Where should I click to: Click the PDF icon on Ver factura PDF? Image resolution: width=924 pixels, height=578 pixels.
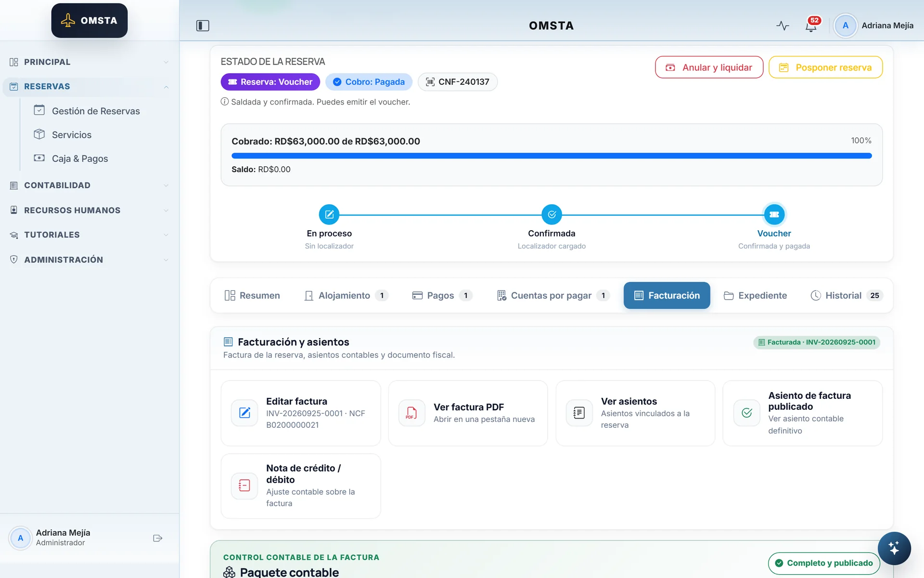411,413
